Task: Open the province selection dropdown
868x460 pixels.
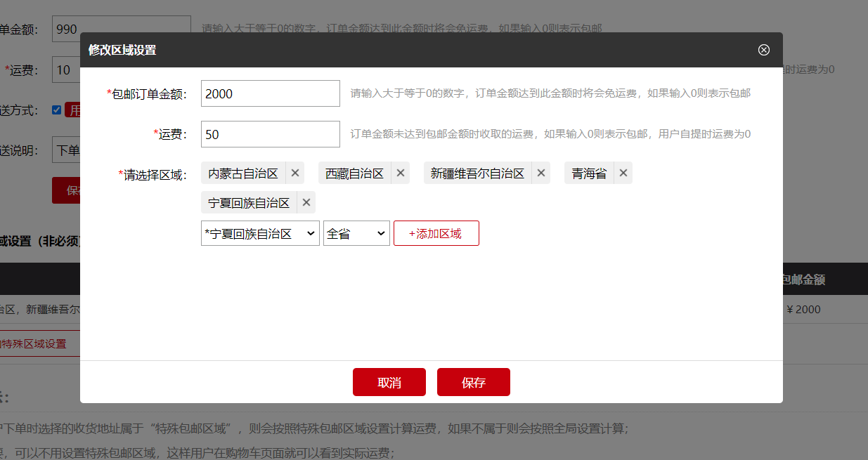Action: [259, 232]
